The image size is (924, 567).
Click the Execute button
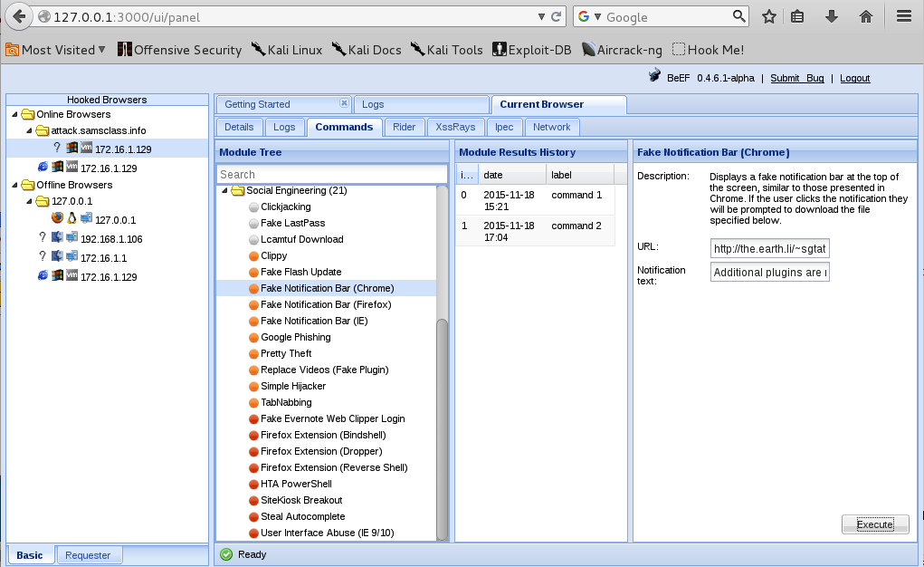click(875, 524)
